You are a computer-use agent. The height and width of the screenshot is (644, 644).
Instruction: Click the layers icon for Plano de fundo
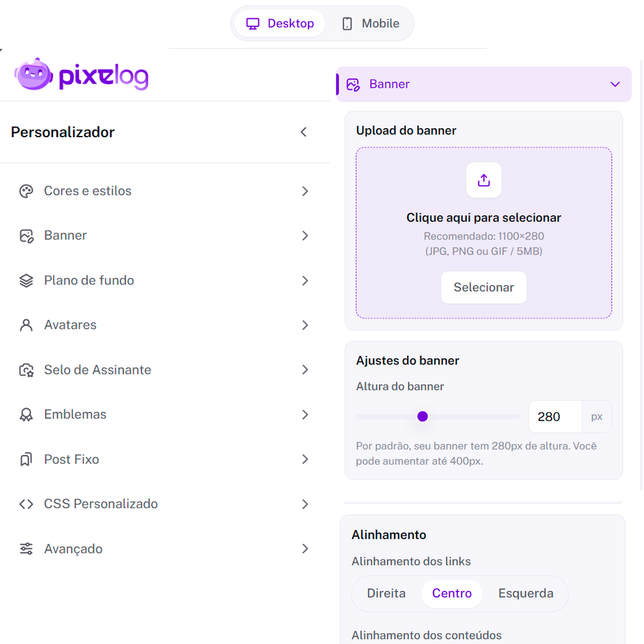(x=26, y=281)
